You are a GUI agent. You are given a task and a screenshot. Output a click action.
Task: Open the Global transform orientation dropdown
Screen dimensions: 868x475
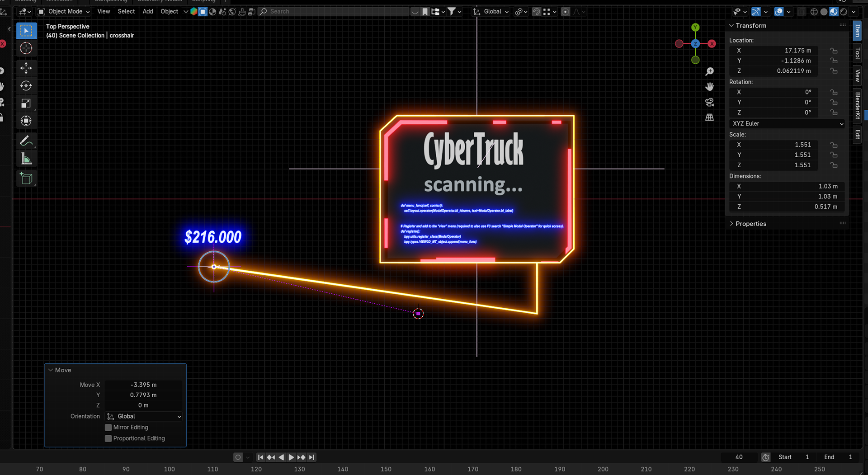[x=491, y=12]
